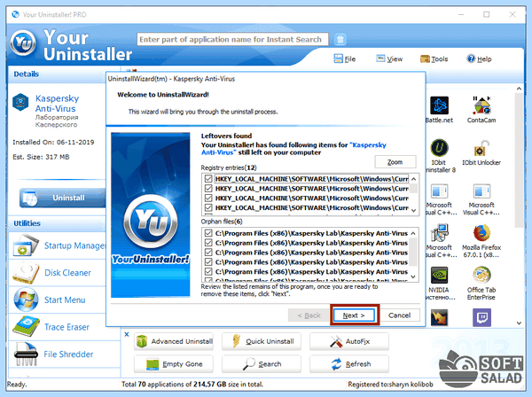Select the IObit Unlocker icon
Viewport: 532px width, 397px height.
click(481, 148)
